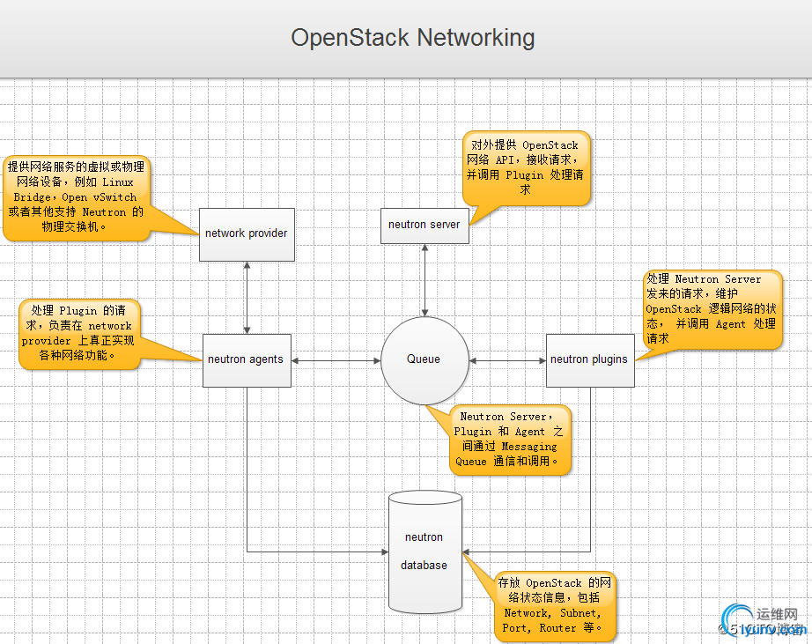Select the neutron database cylinder
The height and width of the screenshot is (644, 812).
pos(425,551)
